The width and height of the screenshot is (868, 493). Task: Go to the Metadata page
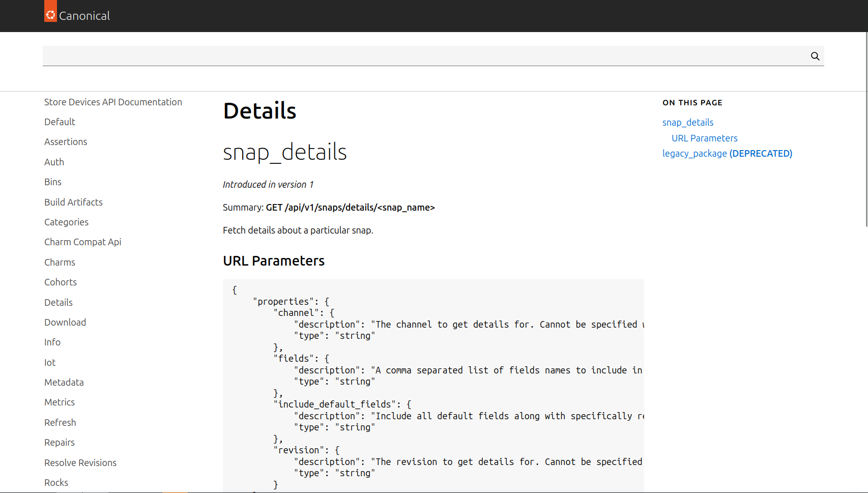coord(64,383)
